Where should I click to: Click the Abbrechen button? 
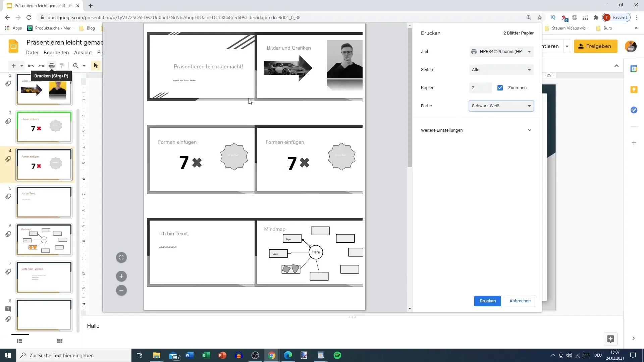pos(520,301)
